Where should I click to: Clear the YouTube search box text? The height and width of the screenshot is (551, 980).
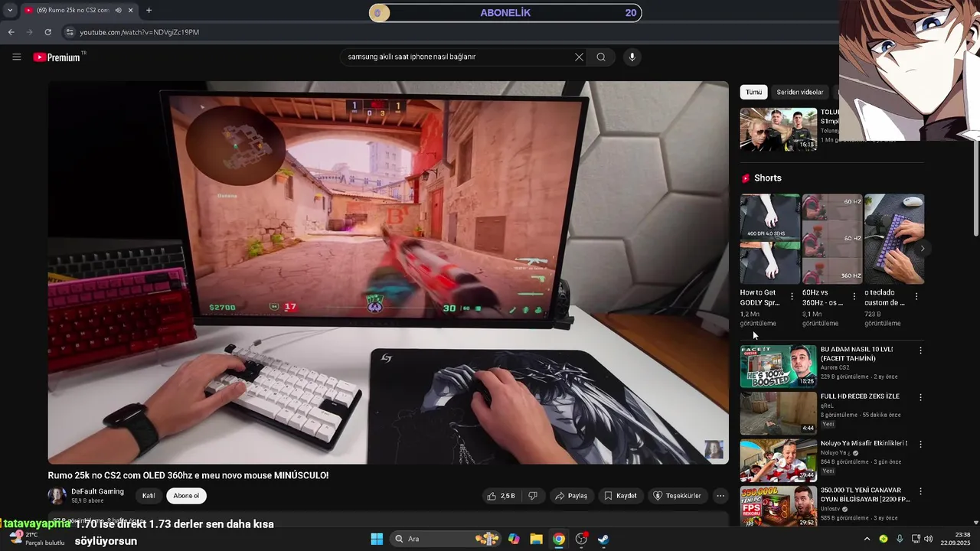579,57
